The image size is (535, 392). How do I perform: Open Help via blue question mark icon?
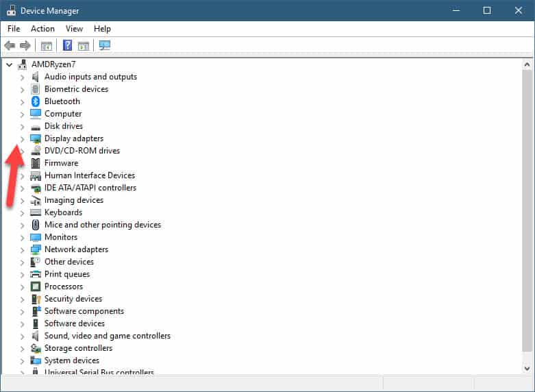pos(68,45)
